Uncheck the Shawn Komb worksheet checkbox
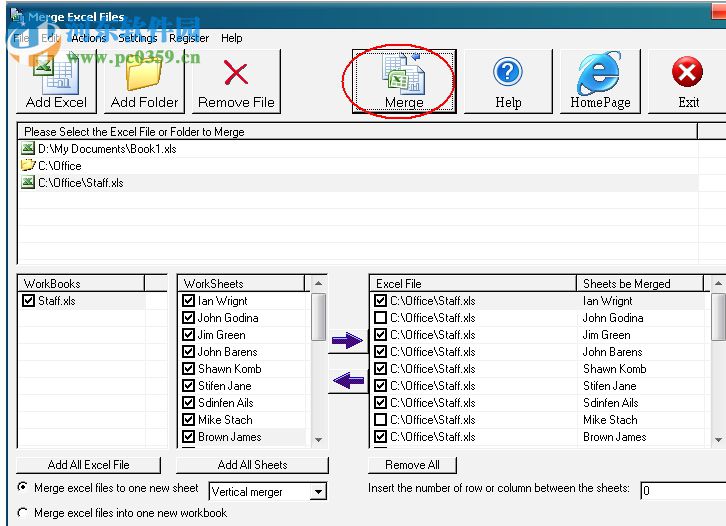Viewport: 726px width, 526px height. (188, 369)
